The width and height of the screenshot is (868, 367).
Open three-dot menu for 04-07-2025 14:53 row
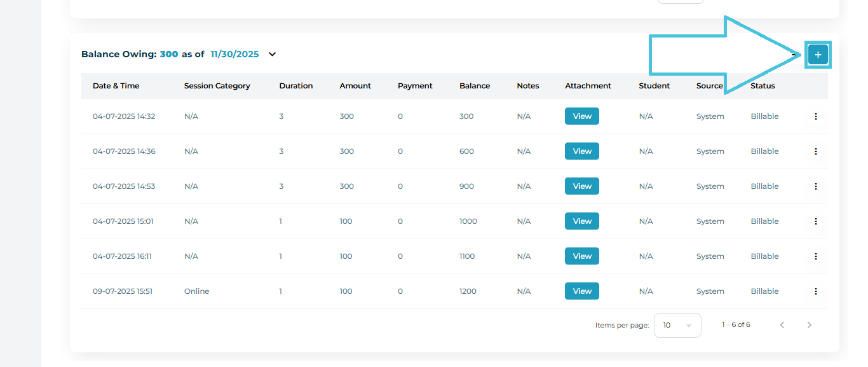816,186
